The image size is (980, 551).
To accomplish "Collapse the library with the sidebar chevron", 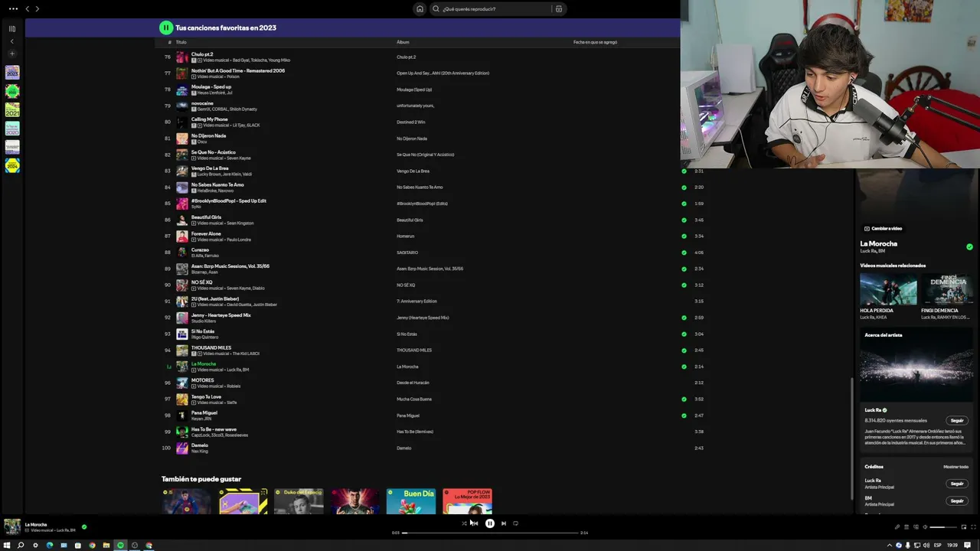I will point(12,41).
